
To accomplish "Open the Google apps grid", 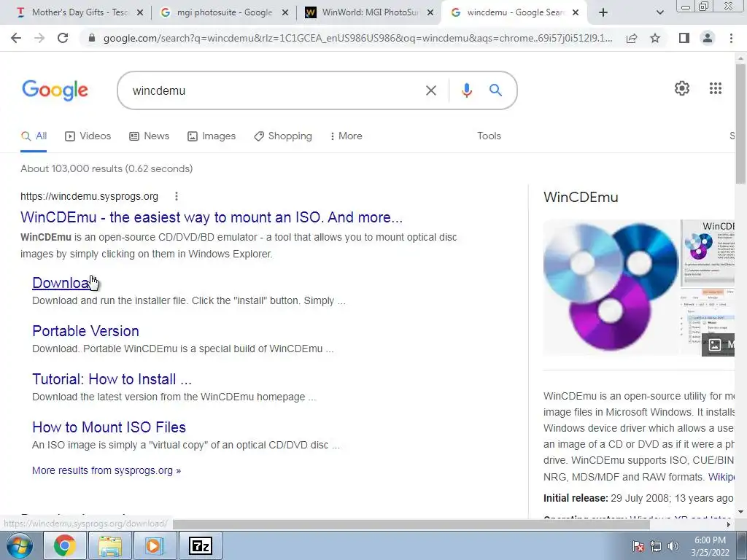I will pos(716,88).
